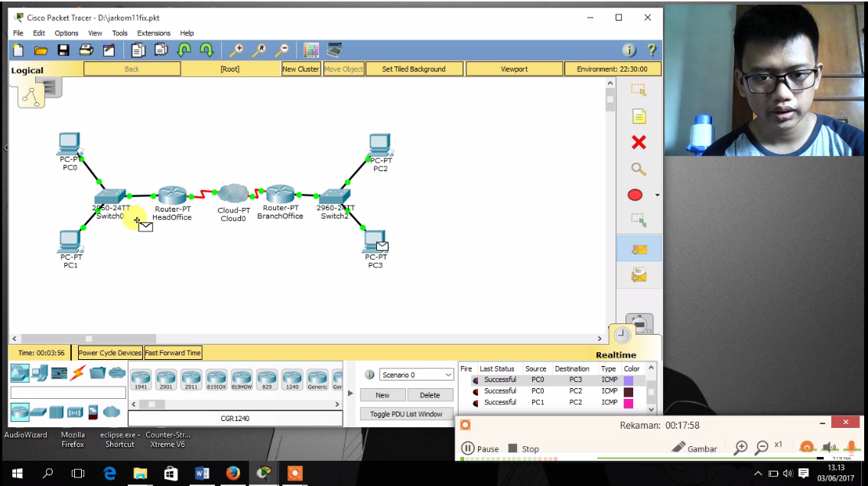Zoom out with the minus magnifier

[281, 50]
